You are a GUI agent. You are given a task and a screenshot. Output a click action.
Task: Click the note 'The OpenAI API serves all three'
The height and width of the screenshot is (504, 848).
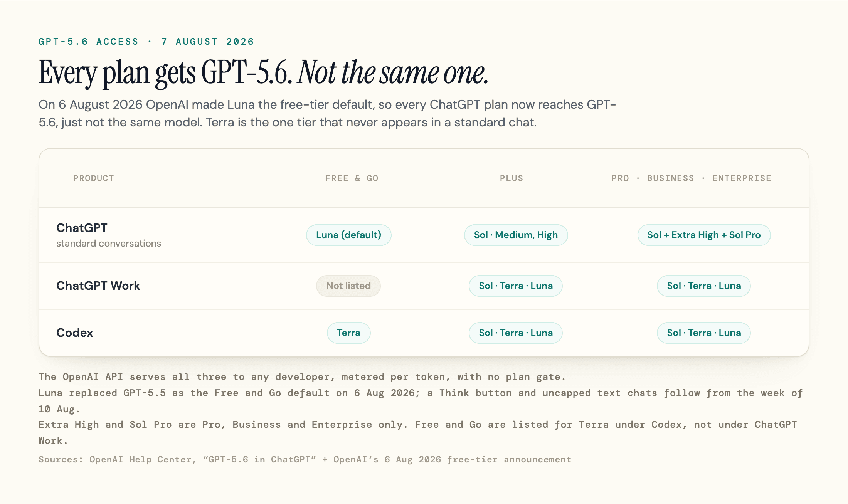(x=302, y=377)
